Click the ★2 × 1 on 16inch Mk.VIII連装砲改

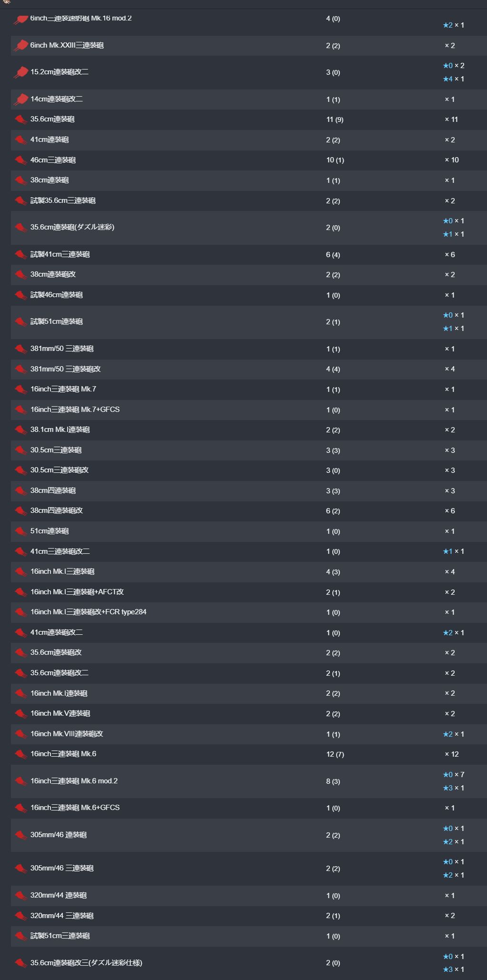pos(453,734)
